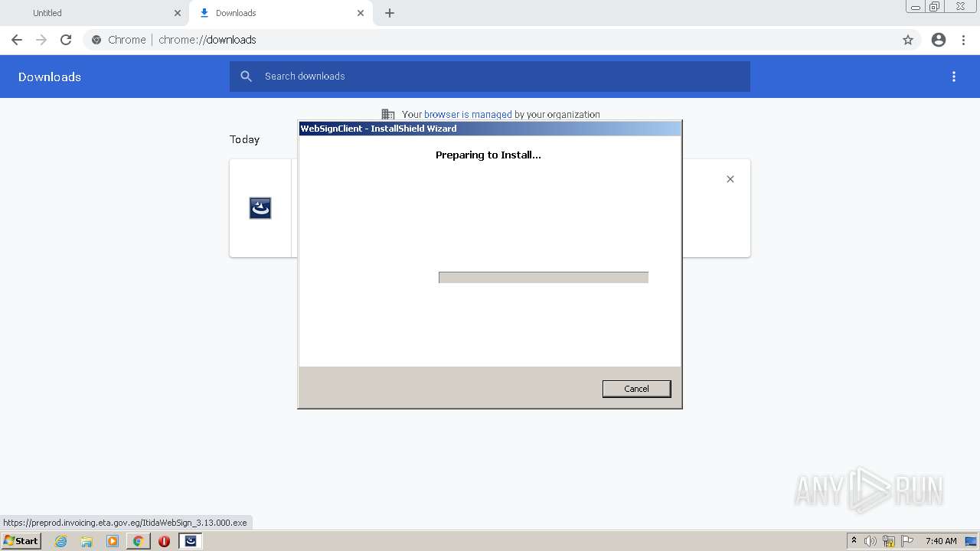Select the WebSignClient installer taskbar item
980x551 pixels.
tap(191, 541)
